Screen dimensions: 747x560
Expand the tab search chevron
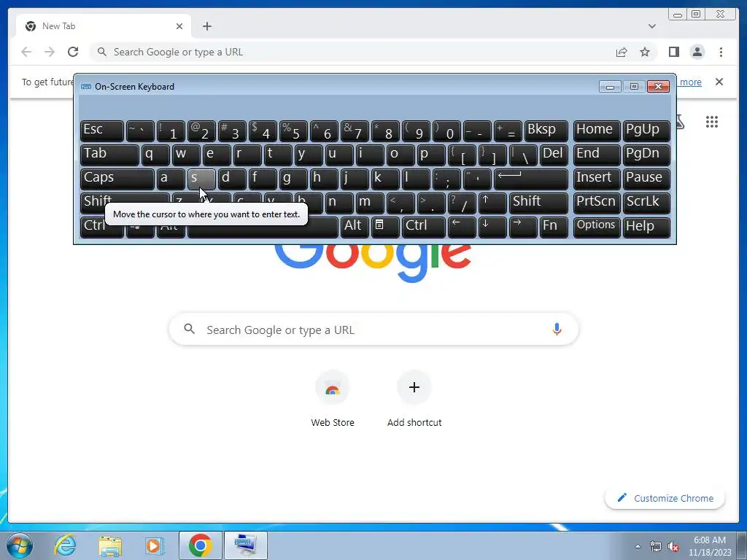click(x=652, y=26)
